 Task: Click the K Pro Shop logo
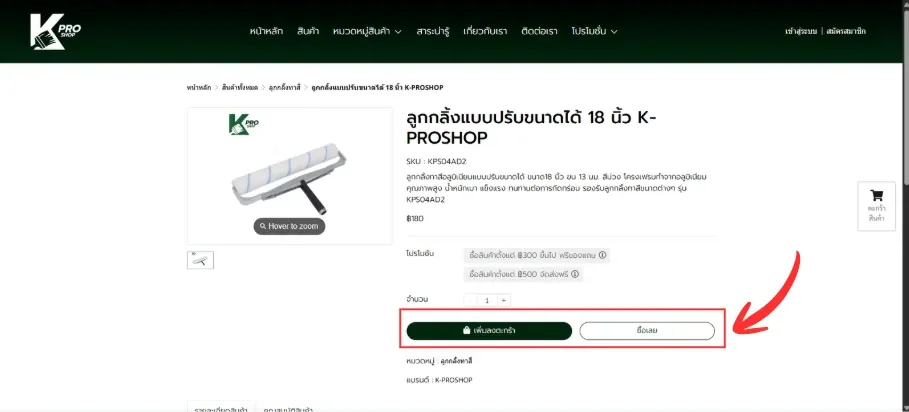pos(56,31)
